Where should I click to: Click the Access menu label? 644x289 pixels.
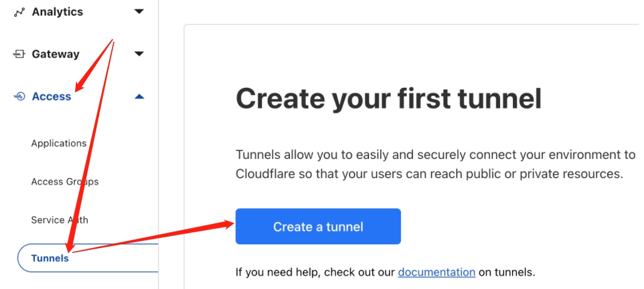pyautogui.click(x=51, y=96)
